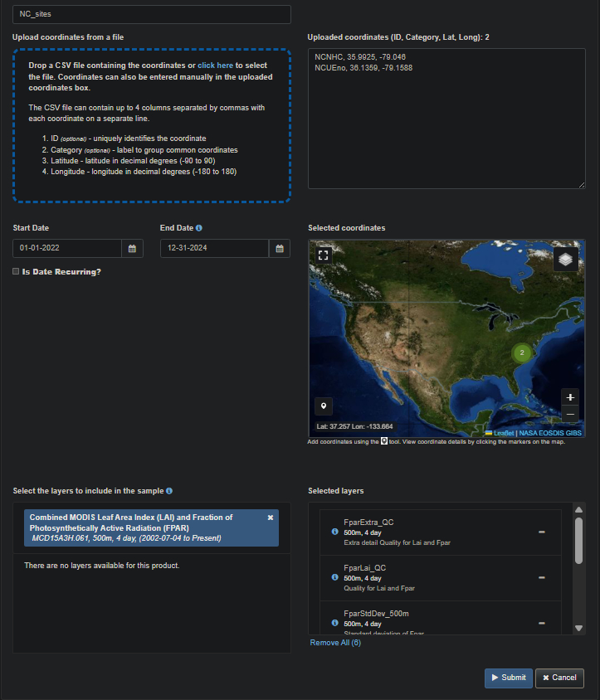Select the add marker tool on map
This screenshot has width=600, height=700.
[324, 406]
